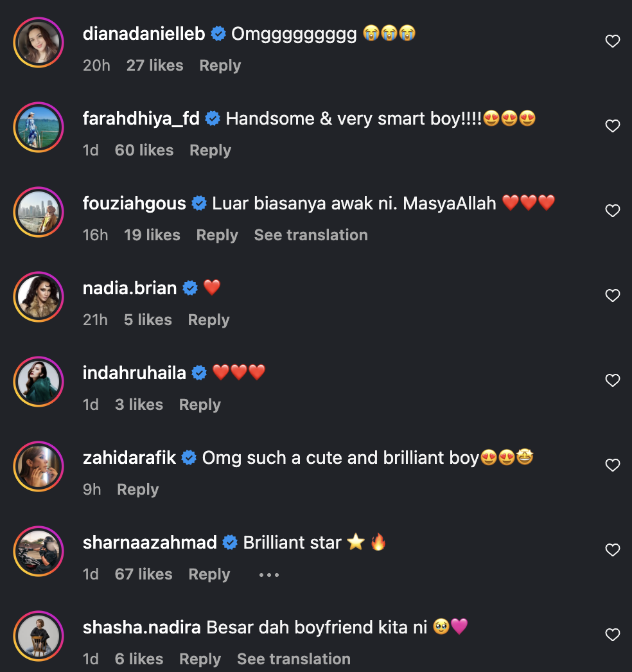This screenshot has height=672, width=632.
Task: Like fouziahgous's comment
Action: (613, 211)
